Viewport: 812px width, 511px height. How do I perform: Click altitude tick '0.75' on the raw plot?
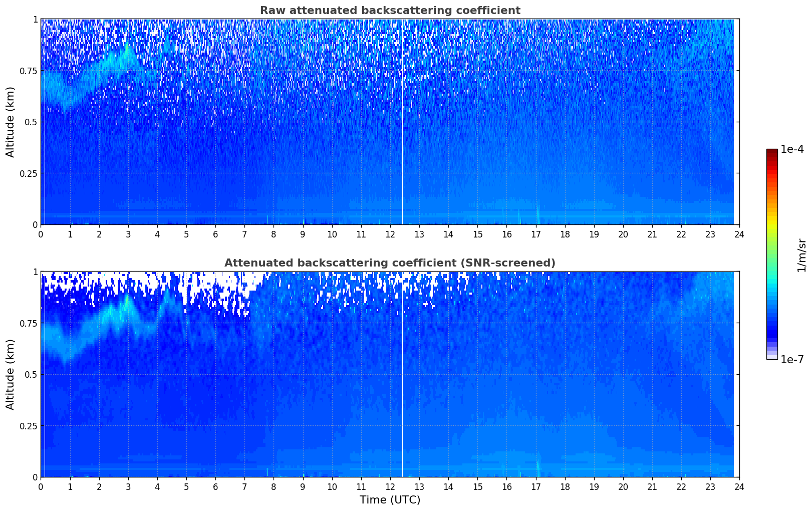coord(29,71)
